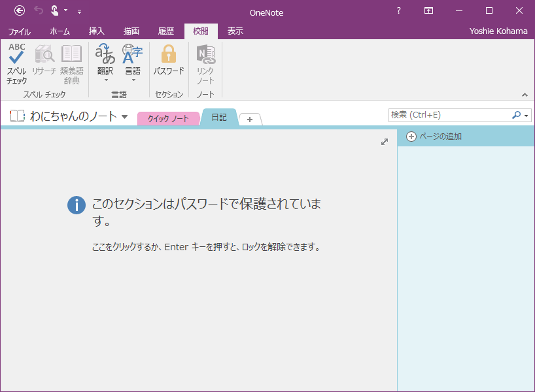This screenshot has height=392, width=535.
Task: Collapse the ribbon with the chevron
Action: tap(525, 93)
